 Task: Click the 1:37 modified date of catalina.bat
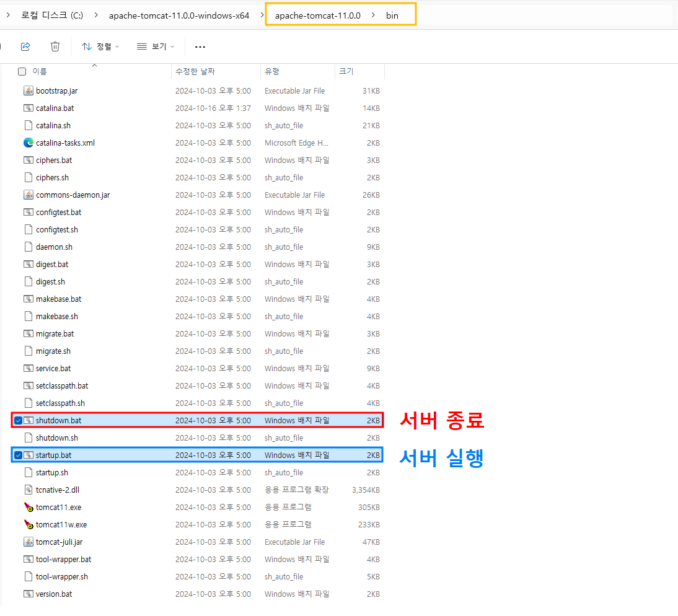tap(213, 108)
